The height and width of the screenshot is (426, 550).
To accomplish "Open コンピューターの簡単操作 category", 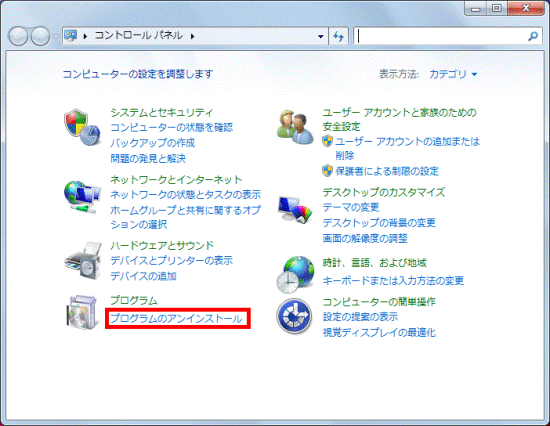I will pos(379,301).
